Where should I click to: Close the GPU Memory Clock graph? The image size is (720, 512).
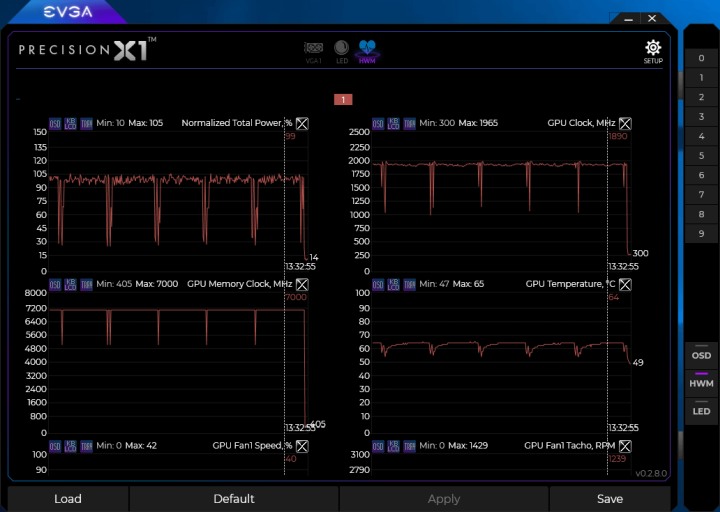[x=302, y=285]
